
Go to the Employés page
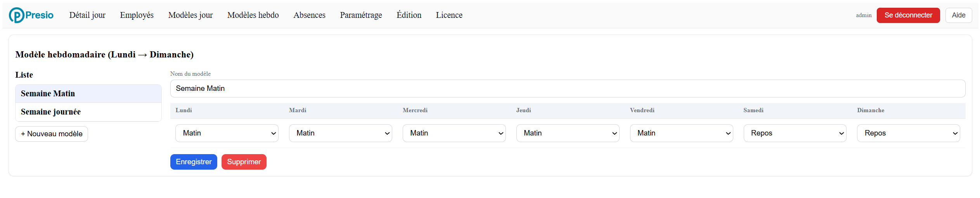click(137, 15)
